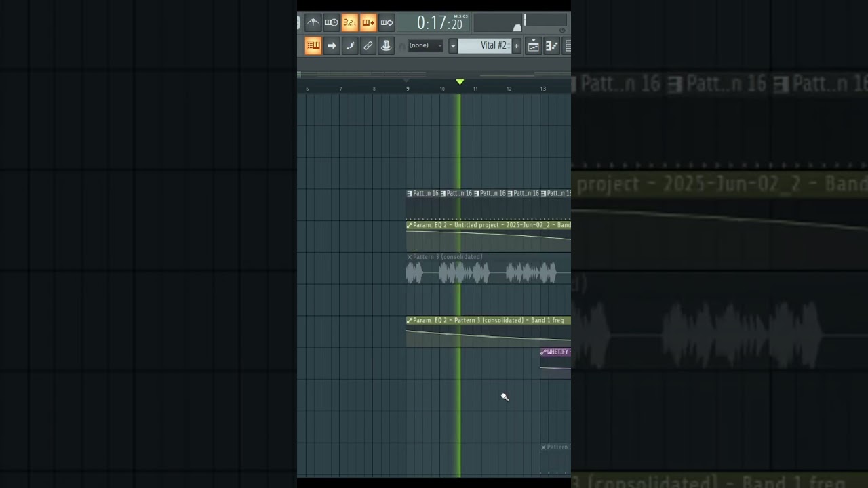This screenshot has width=868, height=488.
Task: Enable step editing mode
Action: point(350,45)
